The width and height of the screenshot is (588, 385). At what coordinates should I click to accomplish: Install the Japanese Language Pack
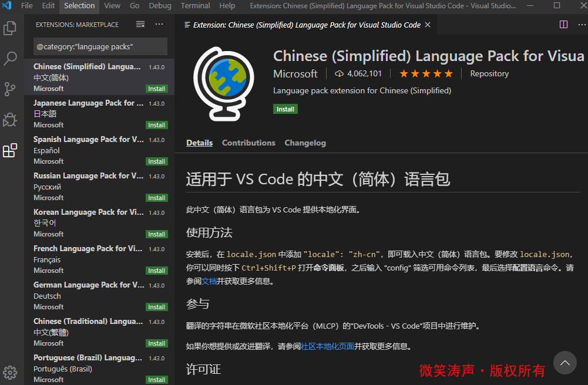pyautogui.click(x=156, y=125)
